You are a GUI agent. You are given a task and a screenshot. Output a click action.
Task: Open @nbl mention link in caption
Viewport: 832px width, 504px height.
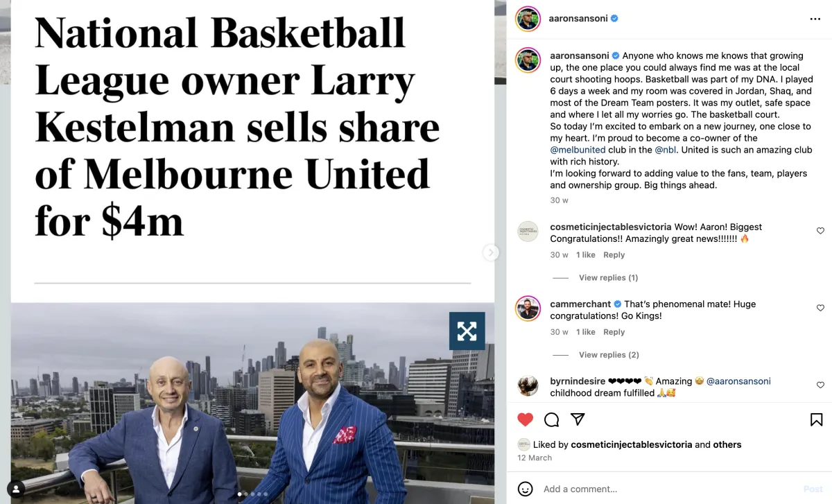click(667, 150)
